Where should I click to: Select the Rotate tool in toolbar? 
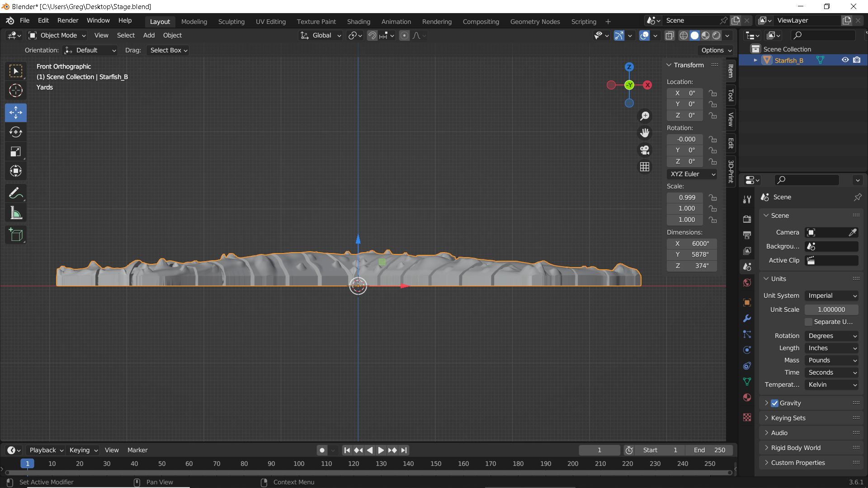coord(16,132)
